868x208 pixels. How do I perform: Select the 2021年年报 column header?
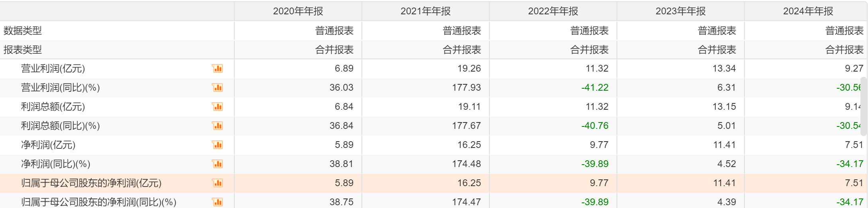[425, 11]
